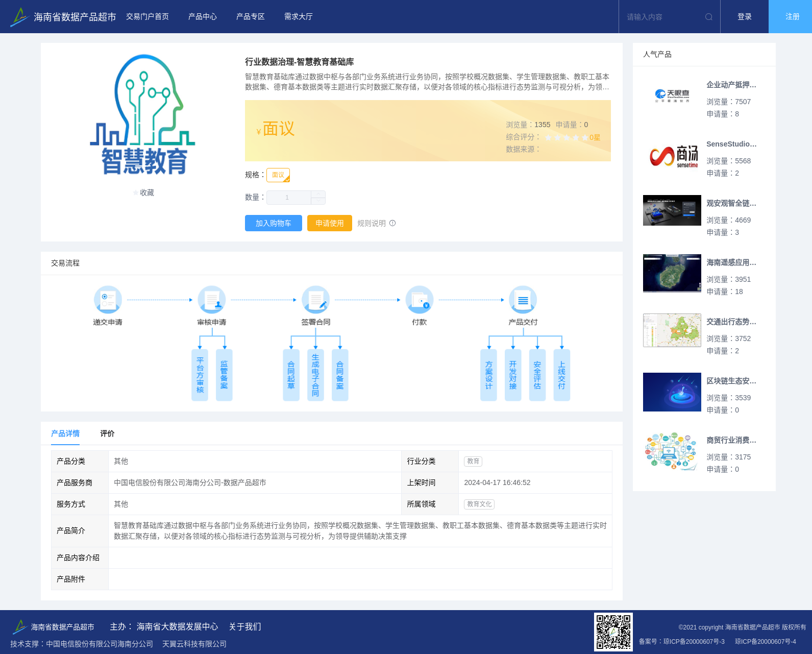Open 企业动产抵押 product title

coord(731,85)
